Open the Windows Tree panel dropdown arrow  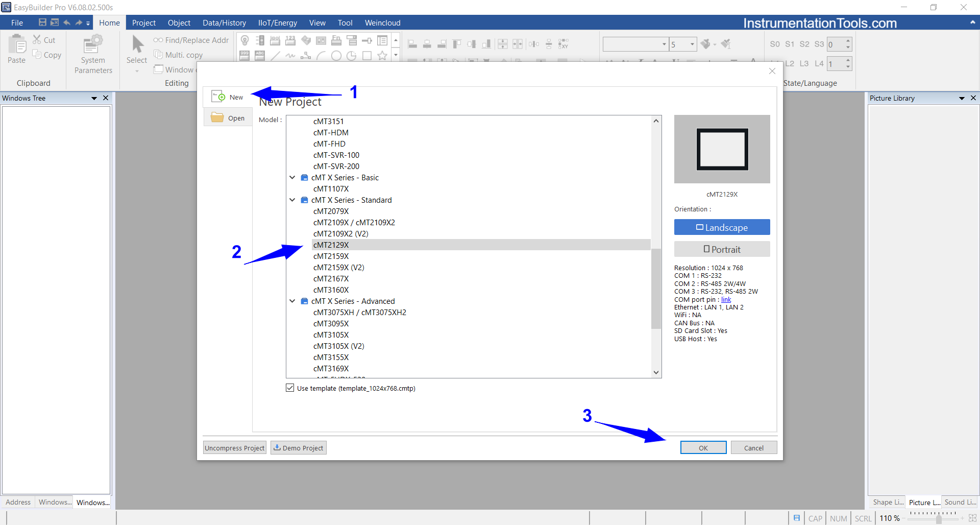tap(94, 98)
